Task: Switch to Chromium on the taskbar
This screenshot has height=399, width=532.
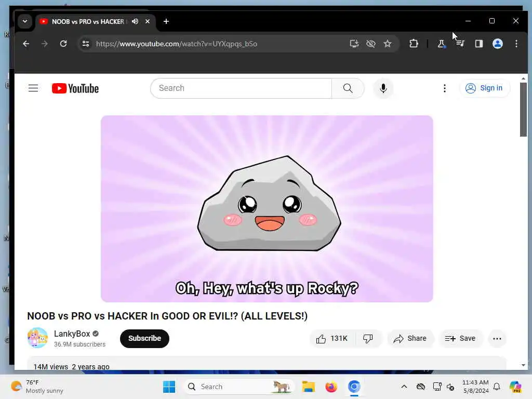Action: [354, 387]
